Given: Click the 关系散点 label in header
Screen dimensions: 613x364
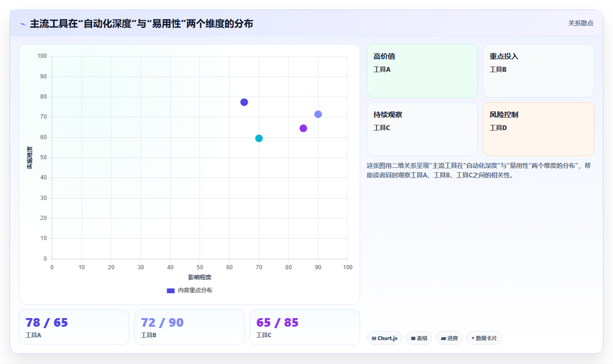Looking at the screenshot, I should coord(581,23).
